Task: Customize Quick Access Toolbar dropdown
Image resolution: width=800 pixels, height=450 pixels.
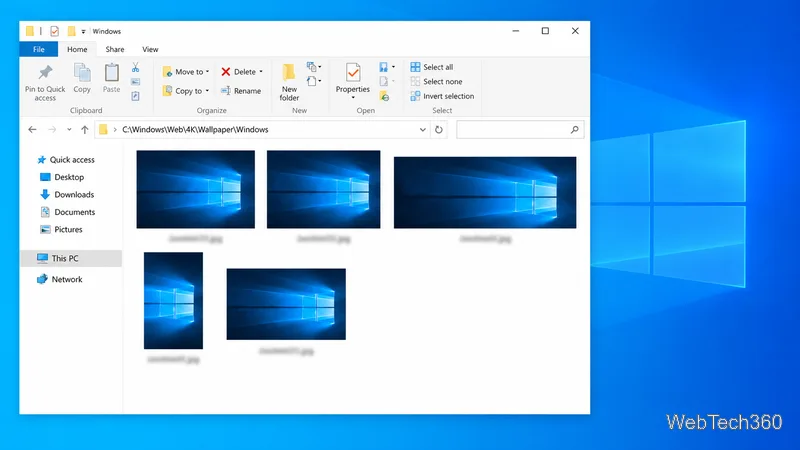Action: (83, 32)
